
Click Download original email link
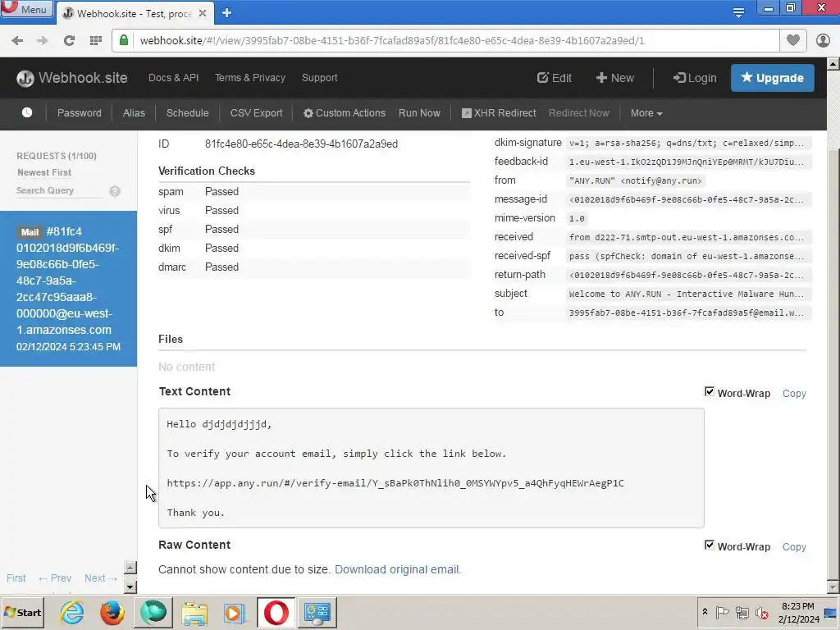click(x=398, y=569)
